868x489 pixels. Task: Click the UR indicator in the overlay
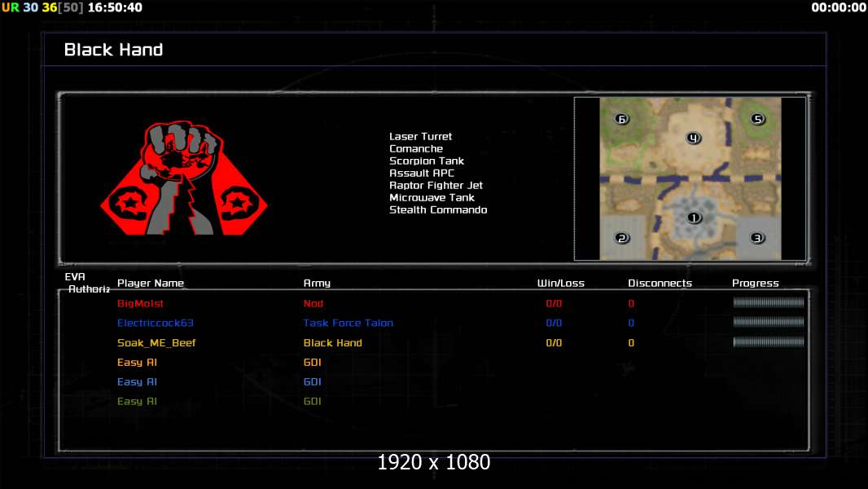pyautogui.click(x=10, y=8)
